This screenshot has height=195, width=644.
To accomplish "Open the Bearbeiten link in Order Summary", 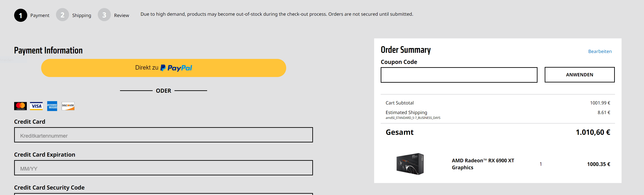I will tap(600, 51).
